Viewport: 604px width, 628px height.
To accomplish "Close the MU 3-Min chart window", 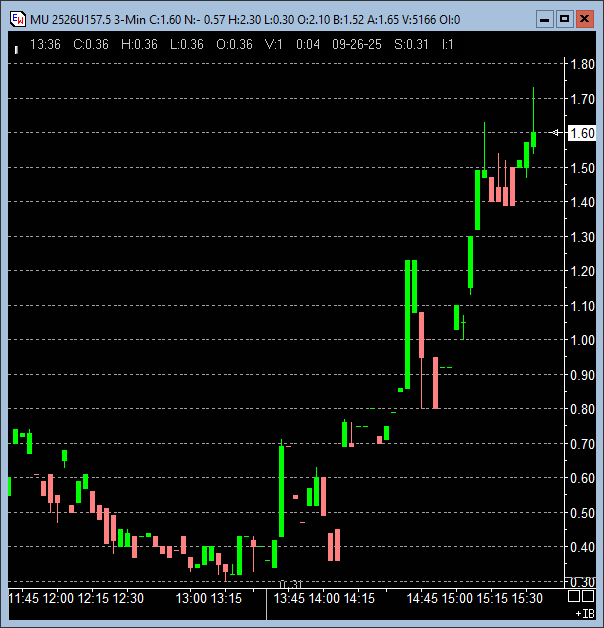I will [585, 19].
